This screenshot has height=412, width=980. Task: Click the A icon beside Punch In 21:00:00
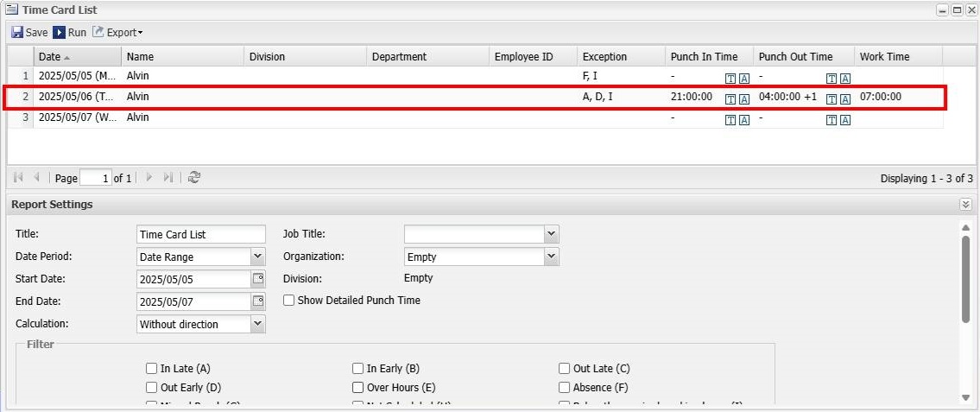[x=743, y=98]
